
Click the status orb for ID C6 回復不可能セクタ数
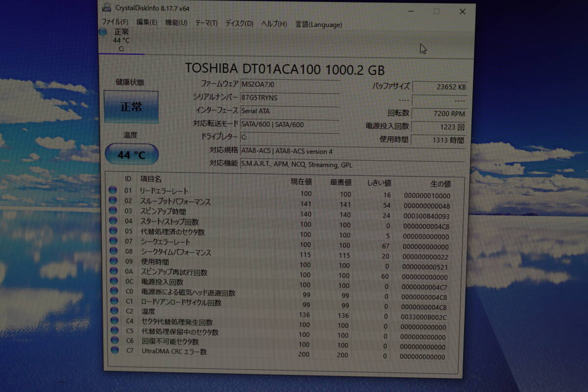(x=115, y=340)
